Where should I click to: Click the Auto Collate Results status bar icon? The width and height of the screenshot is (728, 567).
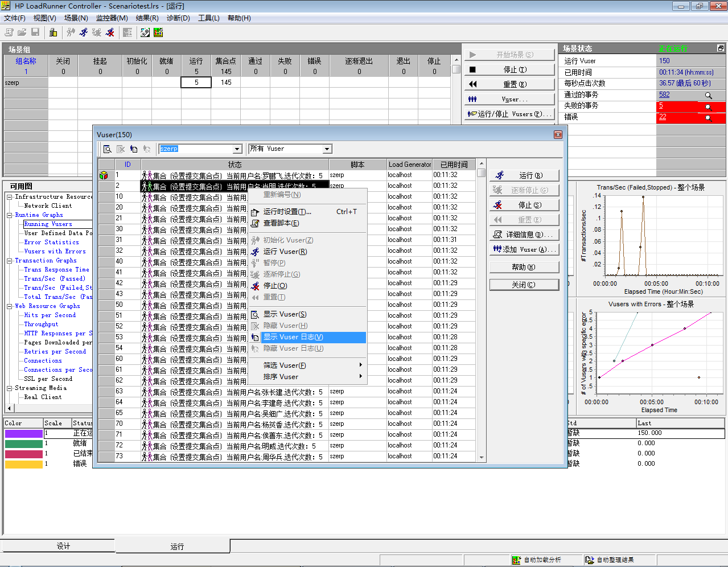coord(589,560)
